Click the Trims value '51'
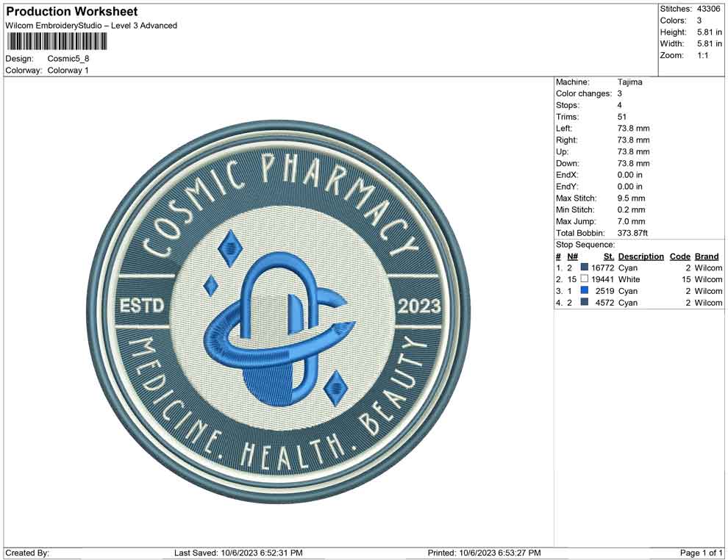The image size is (728, 560). tap(621, 117)
